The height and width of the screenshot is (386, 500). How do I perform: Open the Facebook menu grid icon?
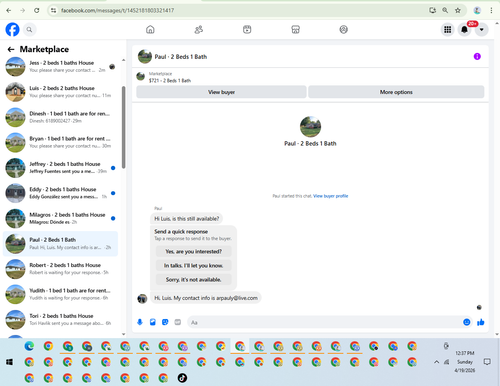[x=448, y=30]
